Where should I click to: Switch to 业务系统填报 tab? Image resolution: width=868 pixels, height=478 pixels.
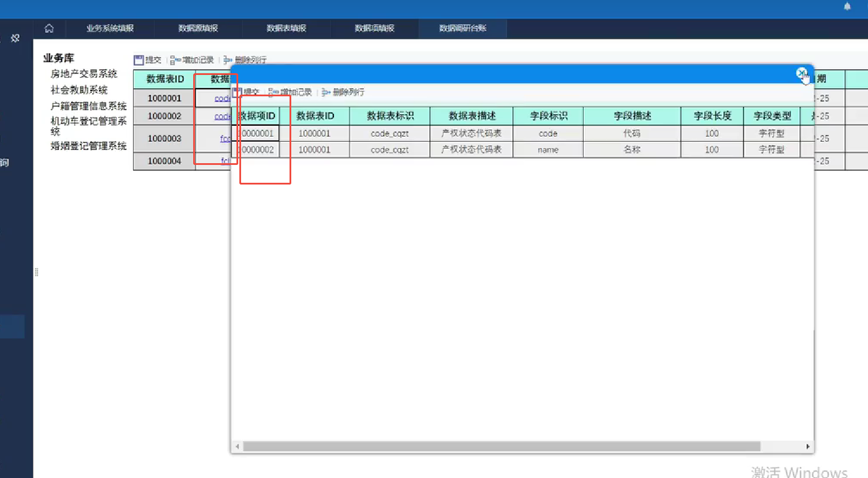(x=110, y=28)
